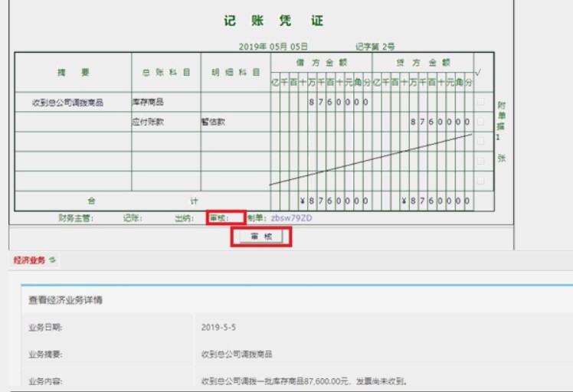
Task: Click the 合计 total row label
Action: tap(142, 201)
